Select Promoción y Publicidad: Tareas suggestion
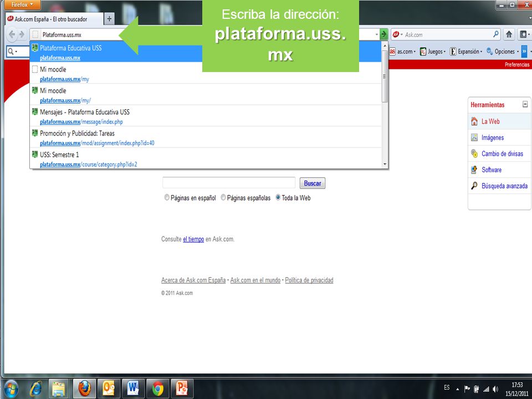Image resolution: width=532 pixels, height=399 pixels. (205, 137)
